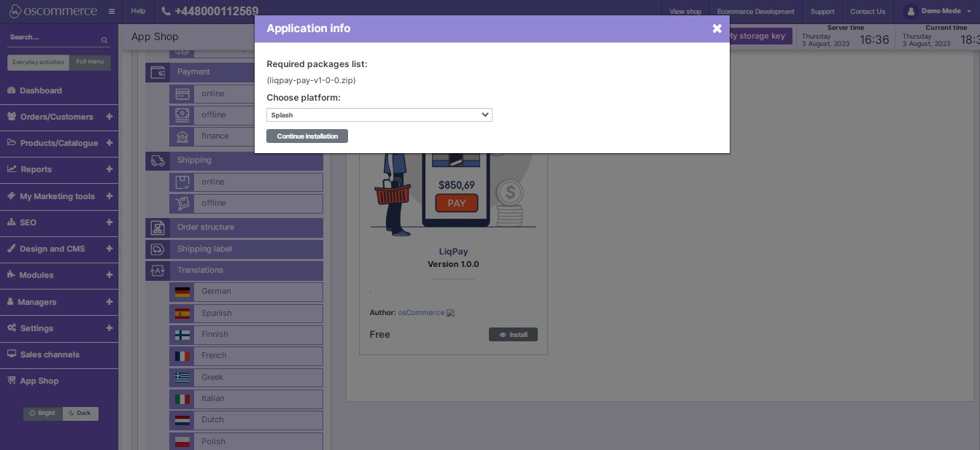Open Dashboard in sidebar
This screenshot has width=980, height=450.
58,90
